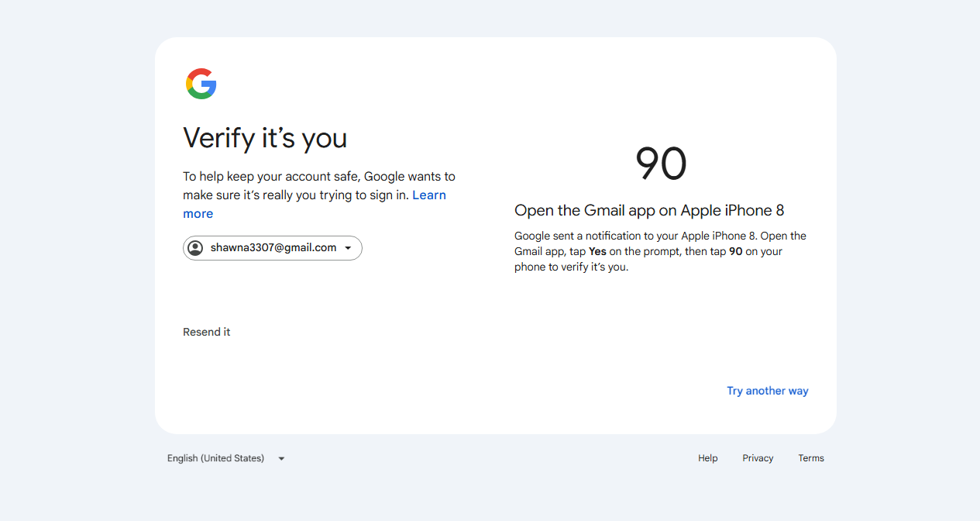Click Resend it
This screenshot has width=980, height=521.
click(x=207, y=332)
